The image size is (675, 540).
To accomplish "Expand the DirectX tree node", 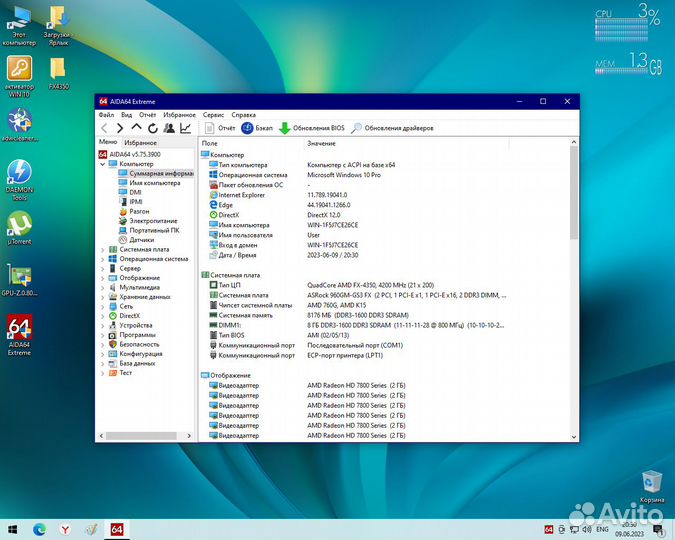I will click(x=102, y=316).
